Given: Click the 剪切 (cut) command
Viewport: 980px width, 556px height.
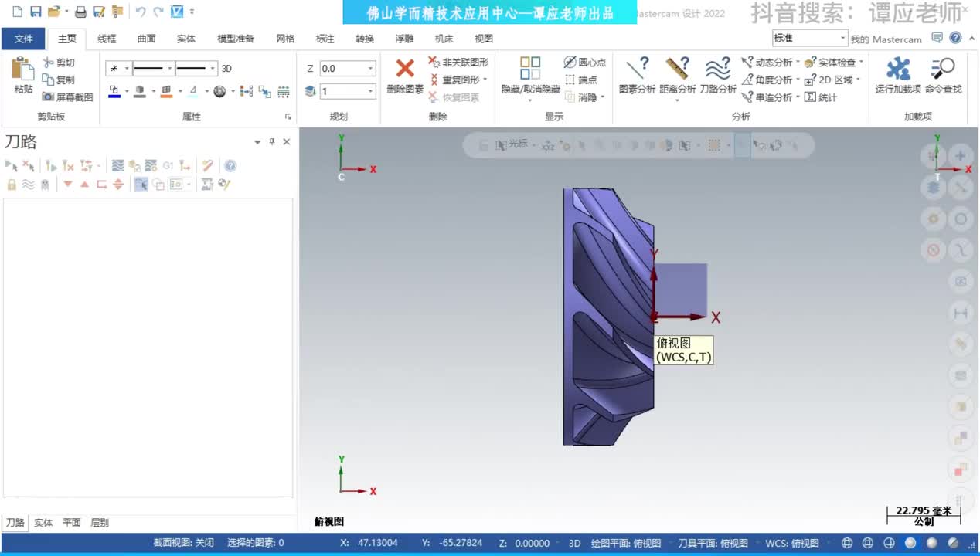Looking at the screenshot, I should coord(60,63).
